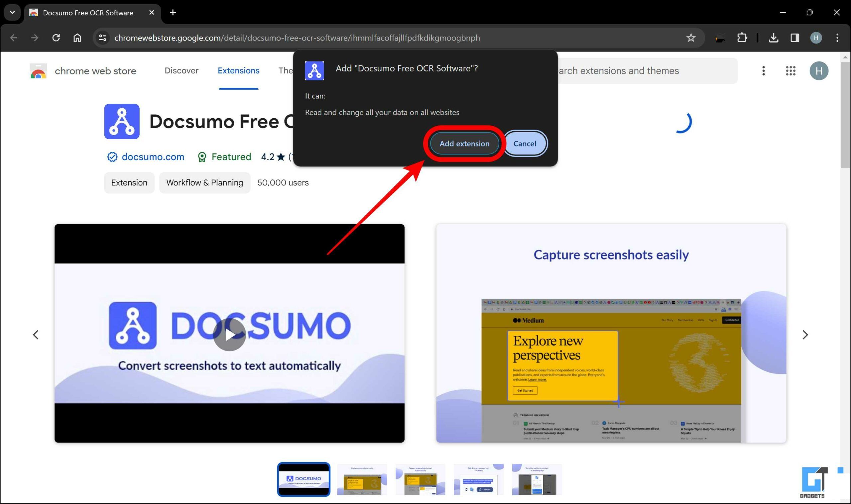This screenshot has height=504, width=851.
Task: Click the screen cast/mirror icon
Action: click(793, 38)
